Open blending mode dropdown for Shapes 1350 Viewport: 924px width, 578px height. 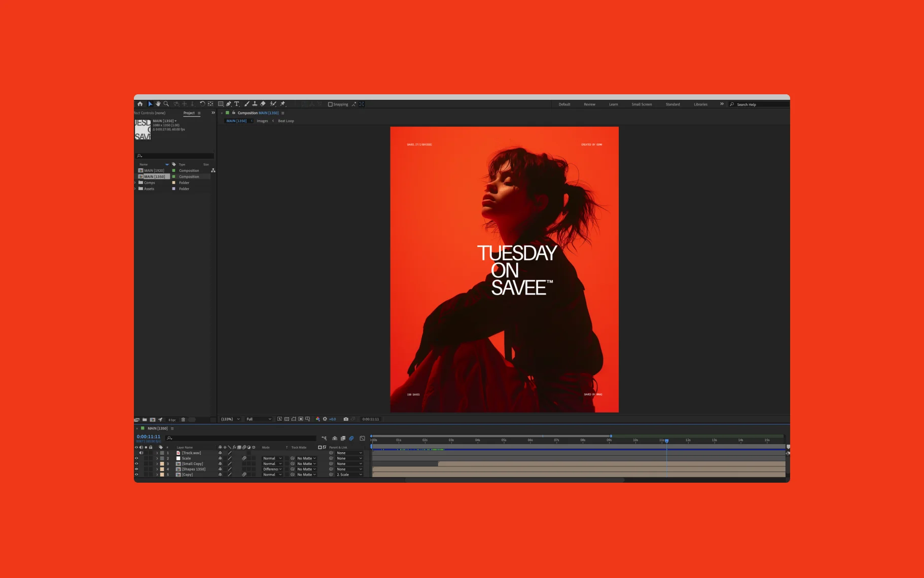(x=272, y=469)
